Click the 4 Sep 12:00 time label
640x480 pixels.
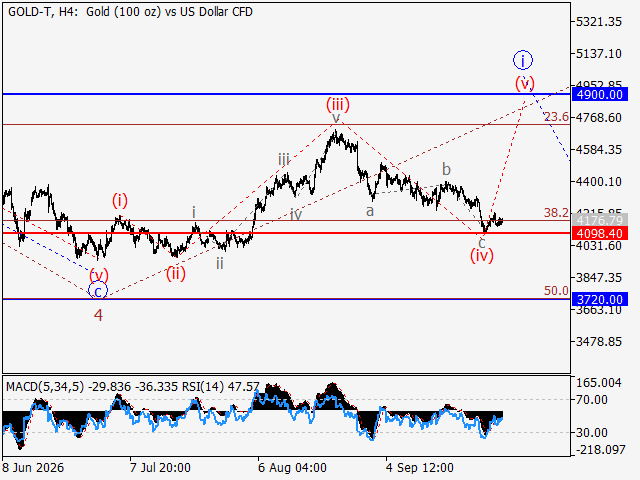tap(420, 468)
